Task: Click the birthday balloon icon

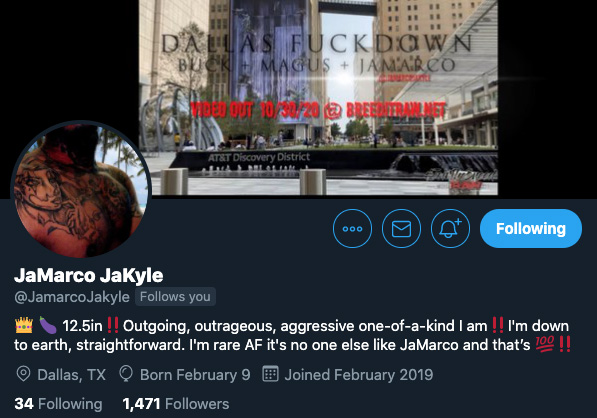Action: point(126,374)
